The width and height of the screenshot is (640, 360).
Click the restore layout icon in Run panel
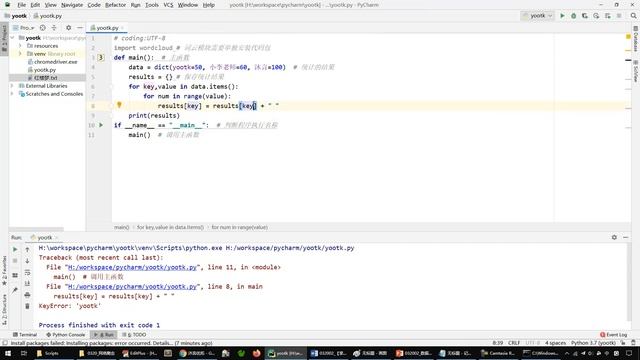coord(15,275)
